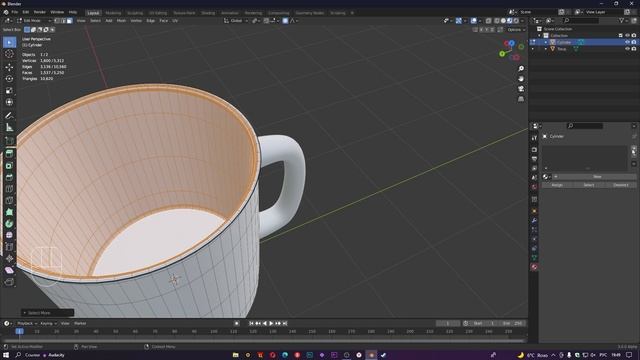
Task: Click the Assign material button
Action: [557, 185]
